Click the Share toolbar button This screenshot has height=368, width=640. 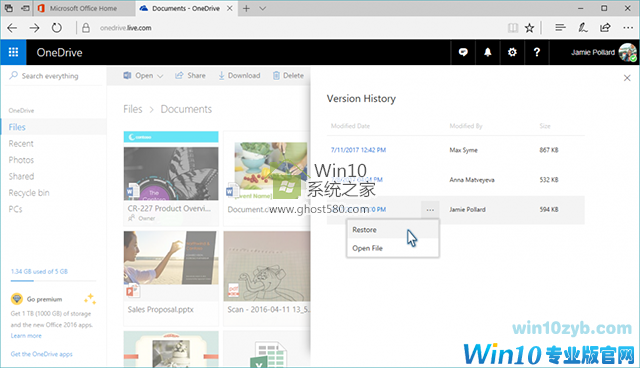pyautogui.click(x=190, y=75)
